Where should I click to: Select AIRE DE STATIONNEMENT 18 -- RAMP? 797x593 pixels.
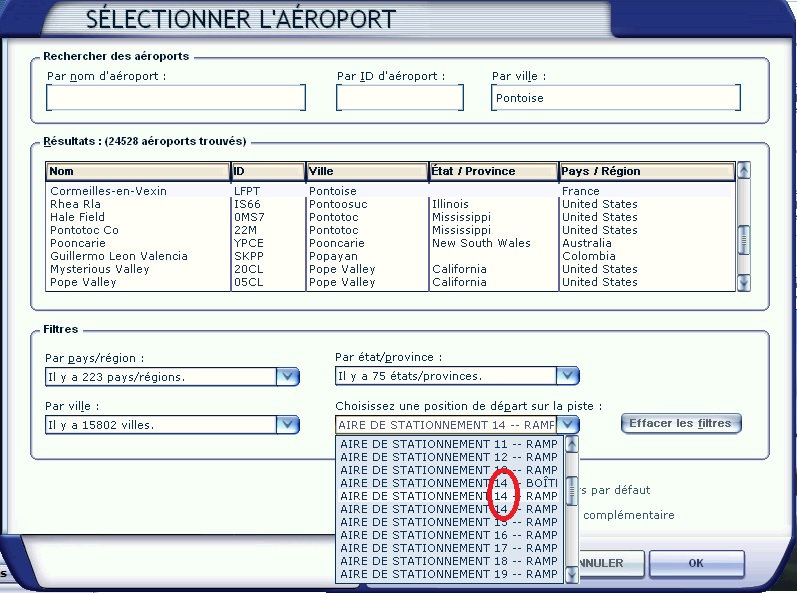449,561
